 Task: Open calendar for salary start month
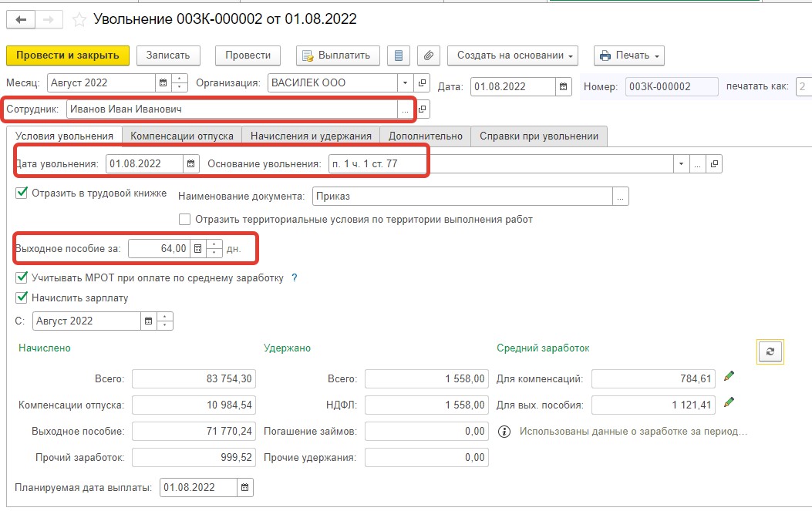(148, 321)
